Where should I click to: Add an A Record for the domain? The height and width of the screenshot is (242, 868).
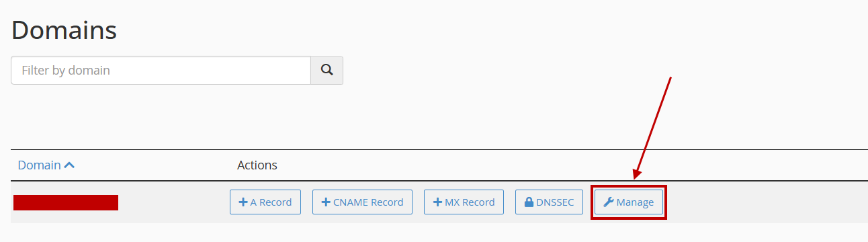coord(265,202)
